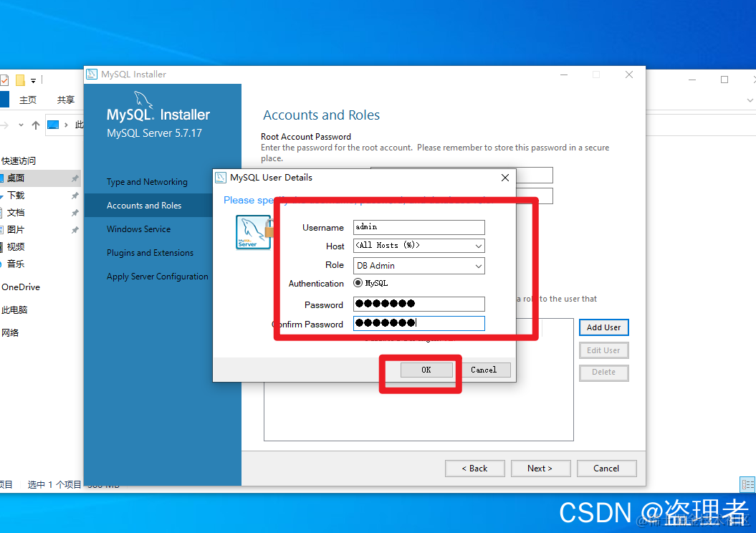The height and width of the screenshot is (533, 756).
Task: Open recent locations dropdown in File Explorer
Action: [21, 125]
